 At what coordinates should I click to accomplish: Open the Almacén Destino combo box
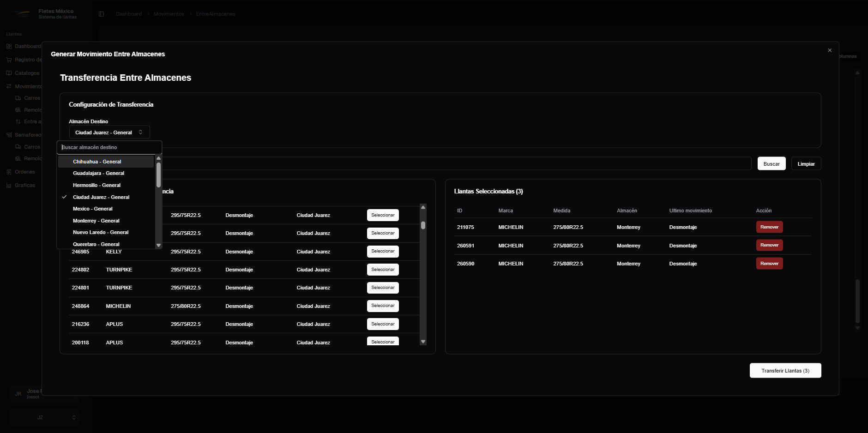(109, 132)
